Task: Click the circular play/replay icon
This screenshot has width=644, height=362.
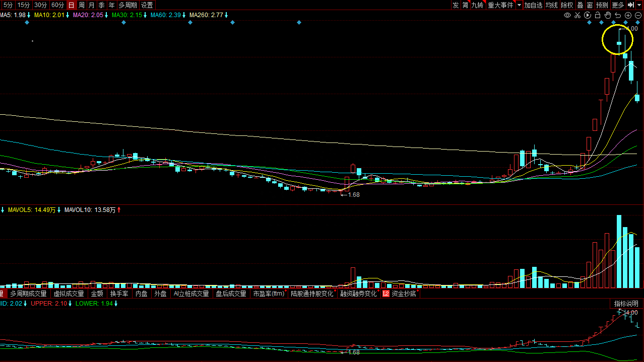Action: point(588,15)
